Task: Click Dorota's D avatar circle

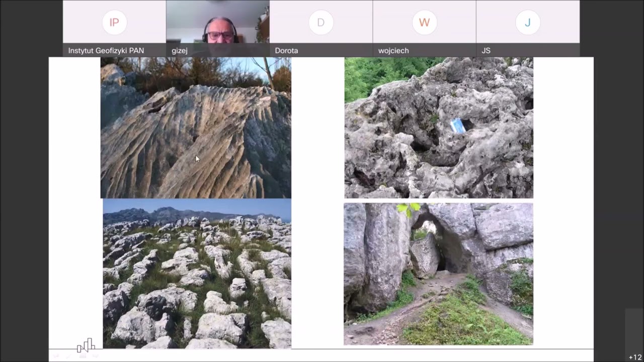Action: tap(321, 22)
